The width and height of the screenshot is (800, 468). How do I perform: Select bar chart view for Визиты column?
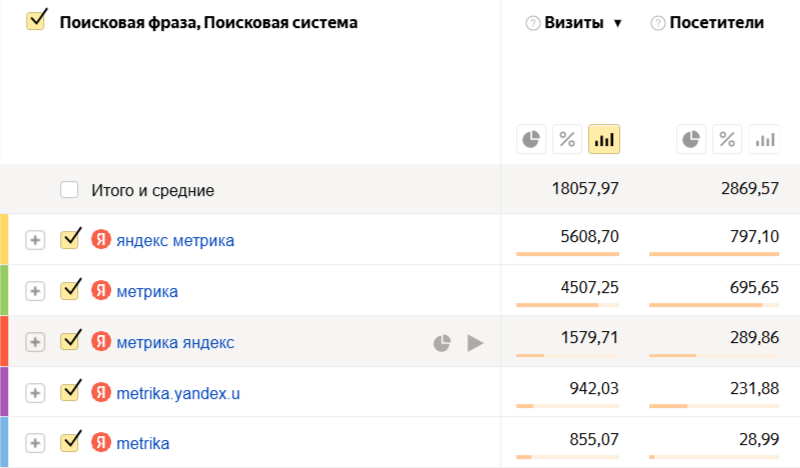click(x=604, y=139)
